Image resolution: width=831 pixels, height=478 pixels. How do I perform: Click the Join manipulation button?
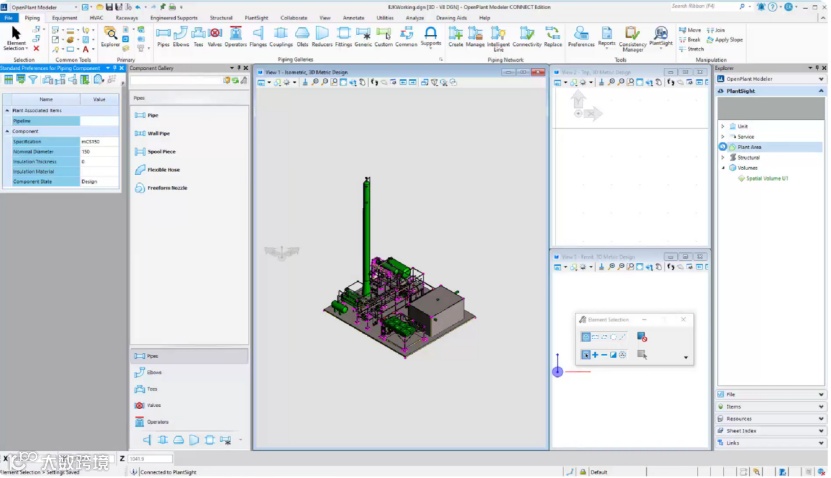tap(717, 30)
